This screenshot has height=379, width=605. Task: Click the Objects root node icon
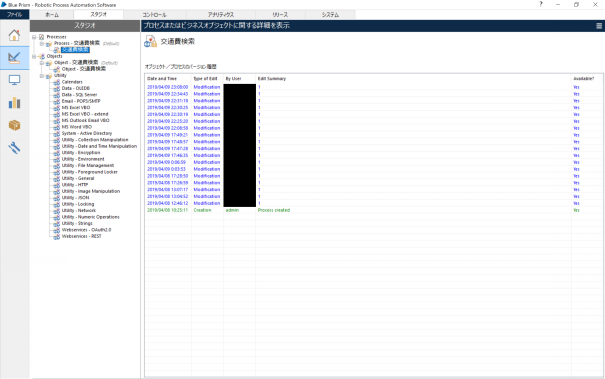[x=41, y=56]
